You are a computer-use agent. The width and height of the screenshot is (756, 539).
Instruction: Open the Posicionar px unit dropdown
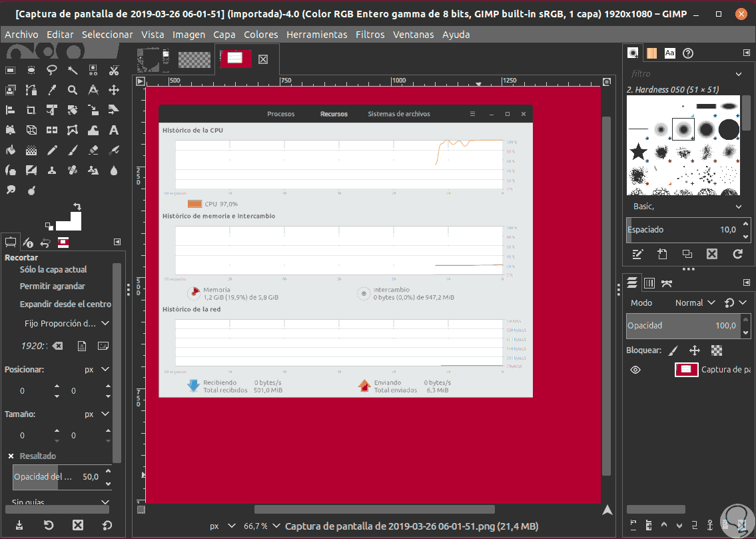97,370
